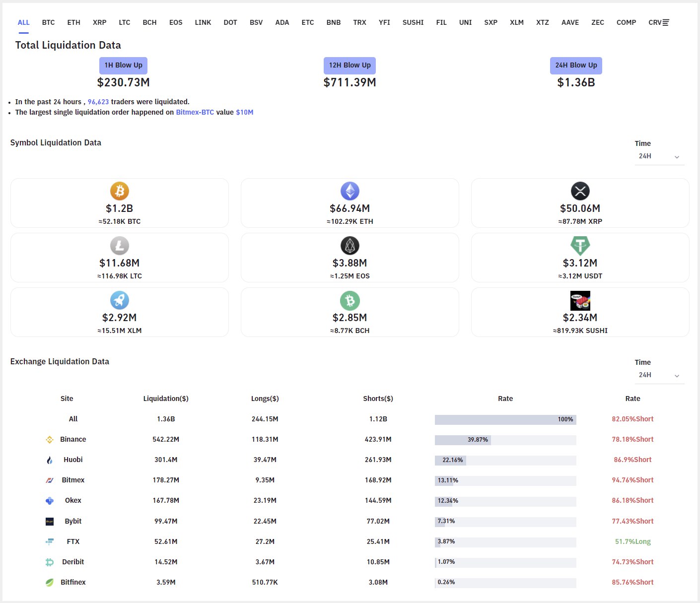Image resolution: width=700 pixels, height=603 pixels.
Task: Open the FIL tab
Action: tap(441, 22)
